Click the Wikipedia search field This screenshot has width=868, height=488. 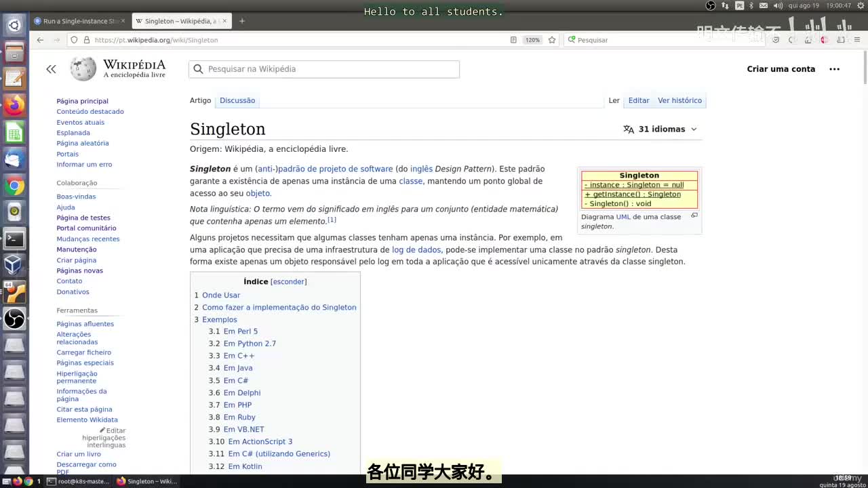pyautogui.click(x=324, y=69)
